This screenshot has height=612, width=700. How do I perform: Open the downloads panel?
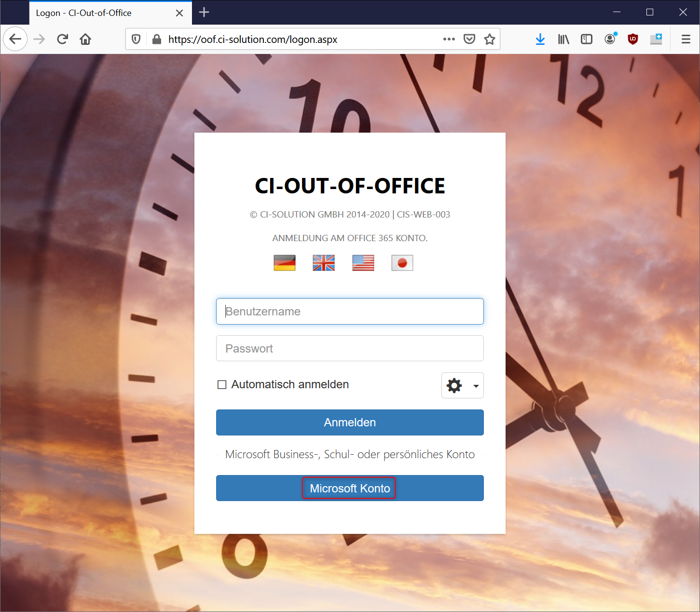(540, 39)
